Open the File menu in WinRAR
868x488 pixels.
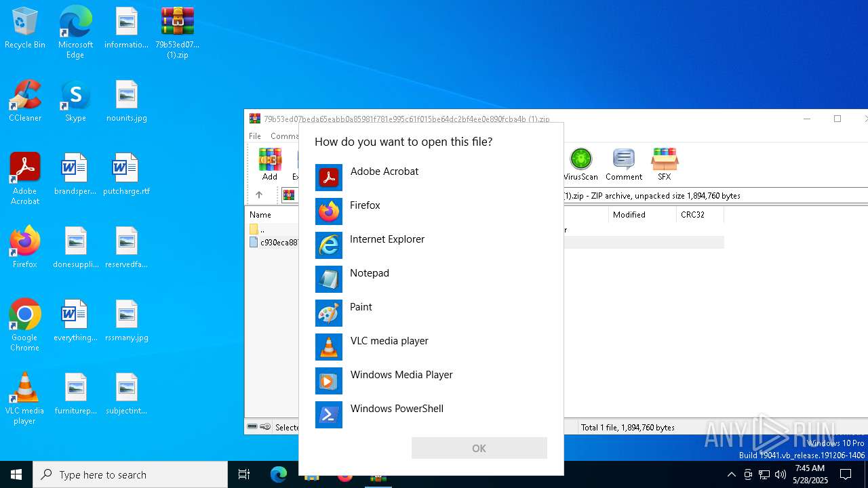click(x=255, y=136)
